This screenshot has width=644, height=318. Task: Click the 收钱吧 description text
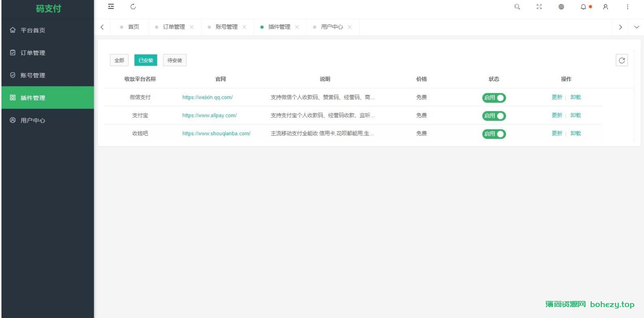tap(322, 133)
